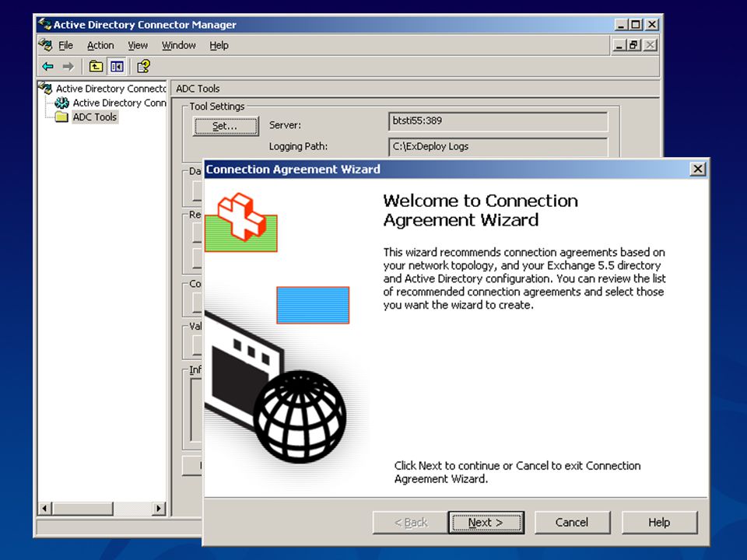Minimize the Active Directory Connector Manager window
This screenshot has height=560, width=747.
click(x=620, y=25)
